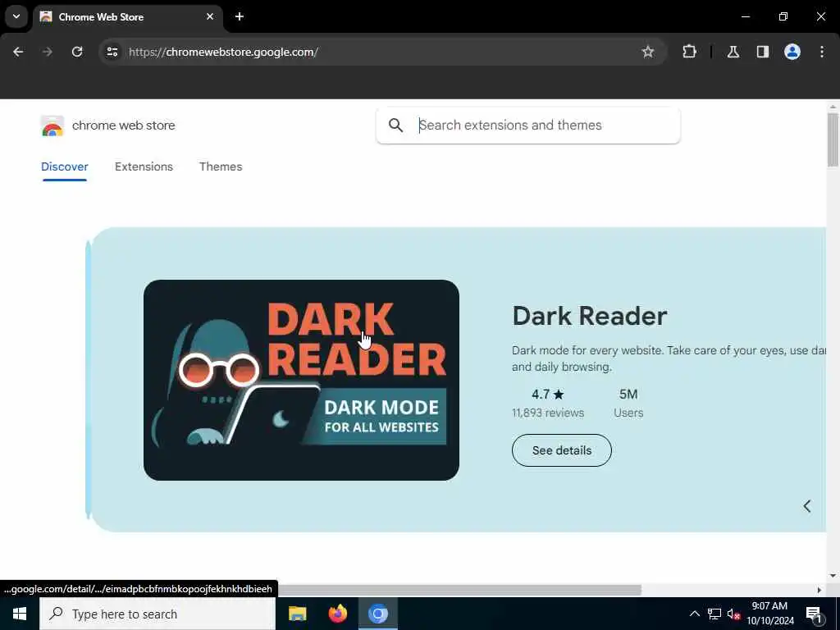
Task: Switch to the Themes tab
Action: point(221,167)
